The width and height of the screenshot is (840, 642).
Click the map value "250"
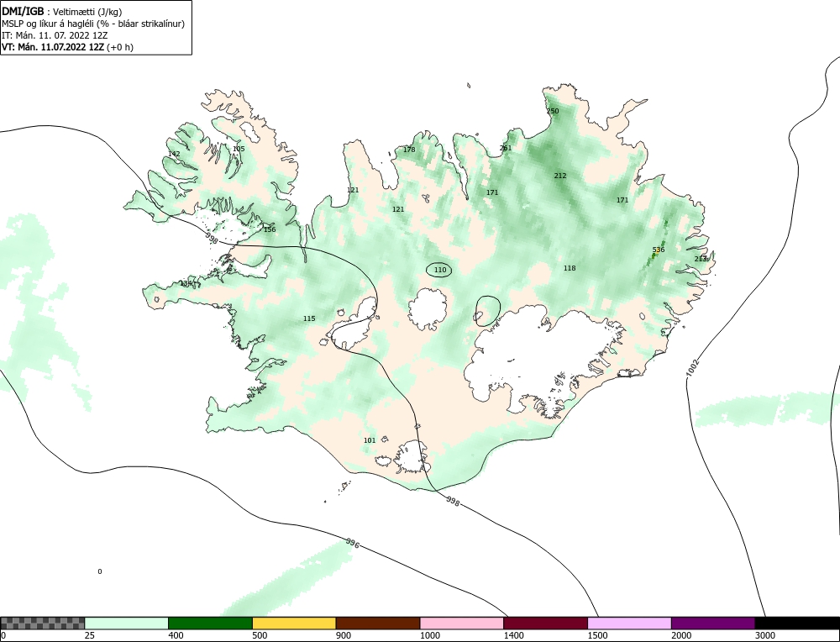(553, 111)
